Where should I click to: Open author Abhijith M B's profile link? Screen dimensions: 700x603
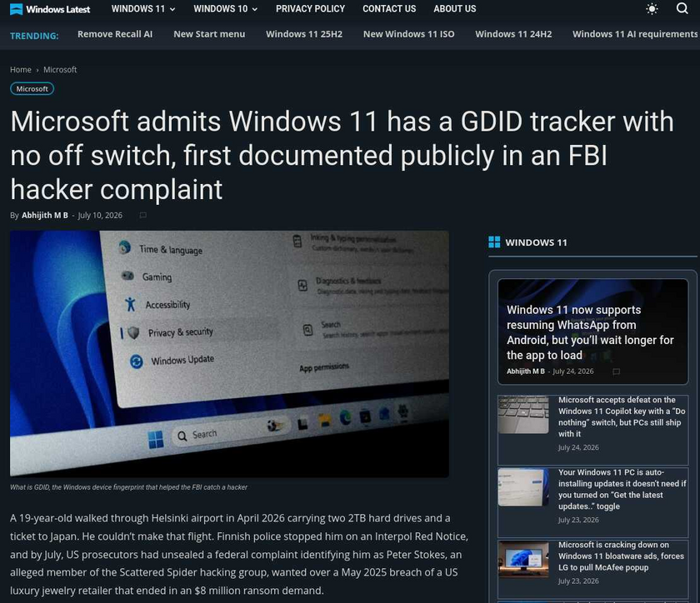tap(45, 215)
